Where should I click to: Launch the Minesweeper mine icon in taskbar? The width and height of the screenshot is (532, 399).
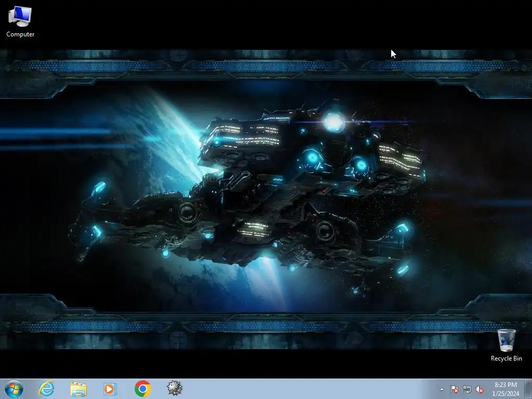pos(175,388)
